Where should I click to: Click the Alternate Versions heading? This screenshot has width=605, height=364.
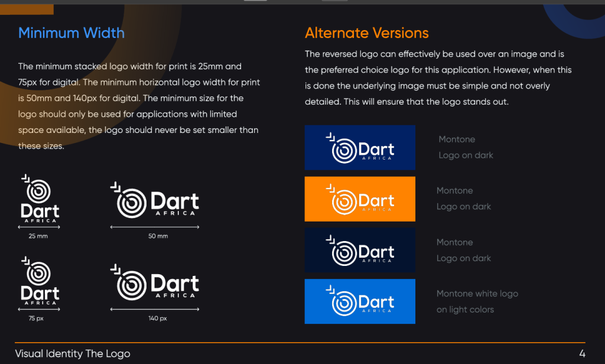(366, 33)
